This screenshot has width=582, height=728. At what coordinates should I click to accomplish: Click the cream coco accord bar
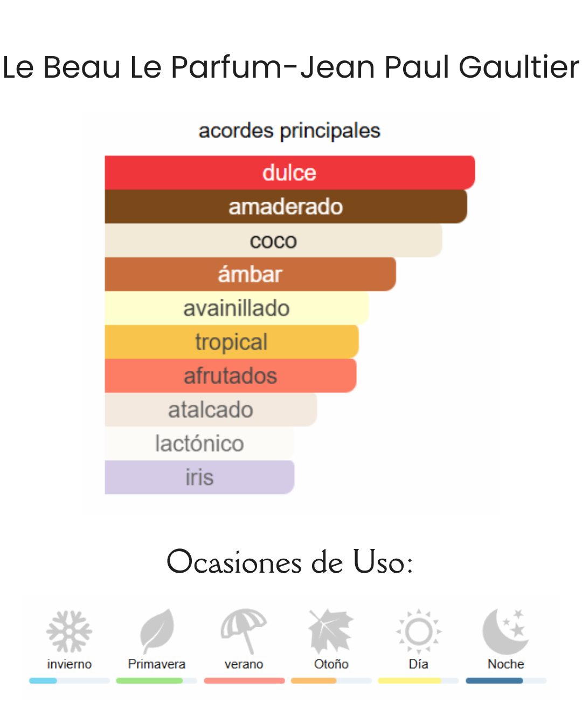tap(273, 241)
